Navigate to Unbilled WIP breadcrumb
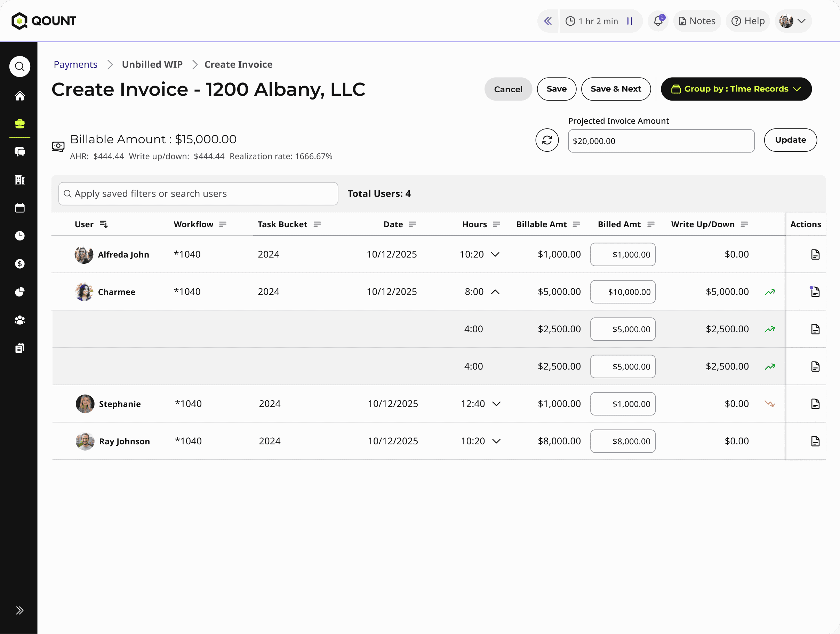Viewport: 840px width, 634px height. tap(152, 65)
